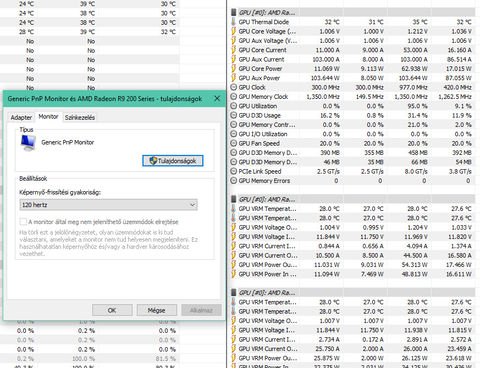Click the round icon beside GPU Memory Contr...
Viewport: 480px width, 368px height.
pos(233,125)
